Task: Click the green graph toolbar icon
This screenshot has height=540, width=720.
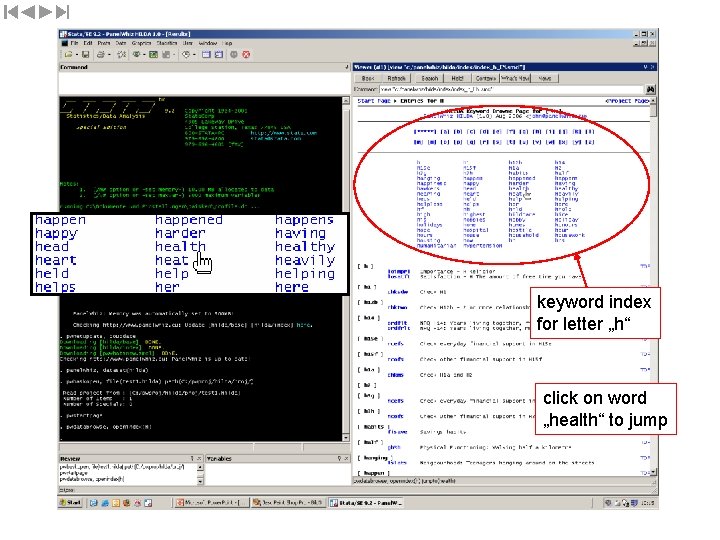Action: point(153,55)
